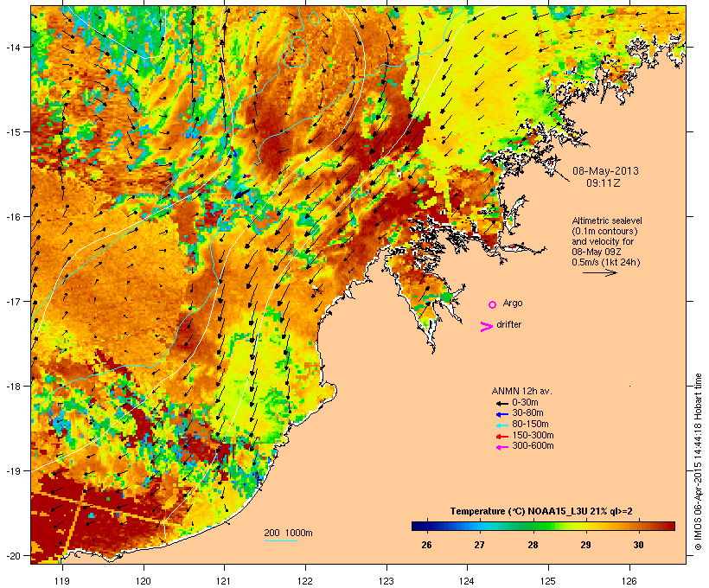Click the date label 08-May-2013
The image size is (709, 588).
pyautogui.click(x=605, y=171)
